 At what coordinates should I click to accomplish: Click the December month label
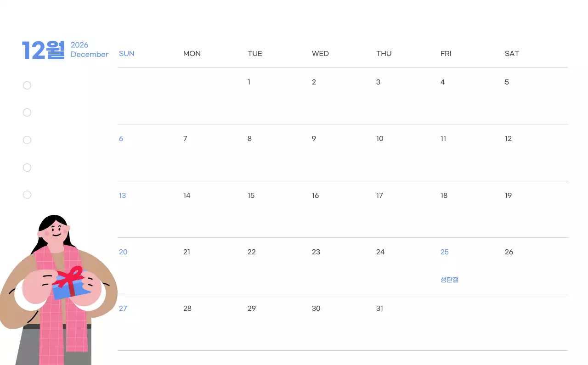(x=90, y=55)
